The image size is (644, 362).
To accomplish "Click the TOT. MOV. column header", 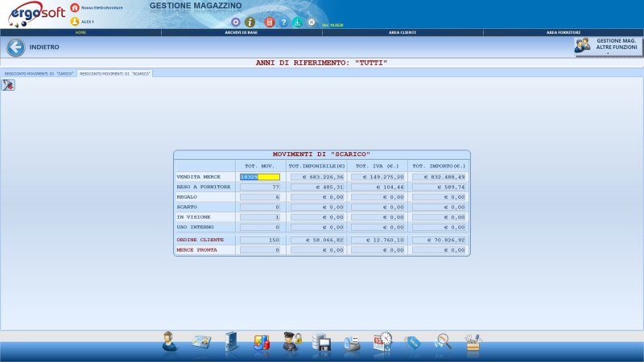I will tap(259, 167).
